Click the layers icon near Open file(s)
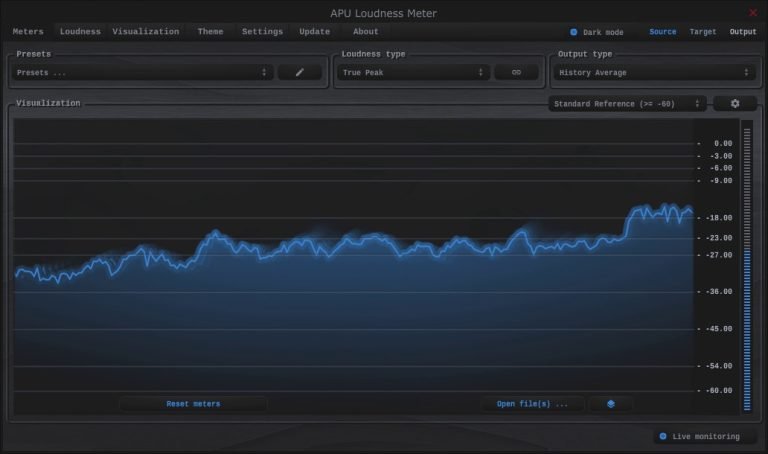The height and width of the screenshot is (454, 768). [611, 404]
